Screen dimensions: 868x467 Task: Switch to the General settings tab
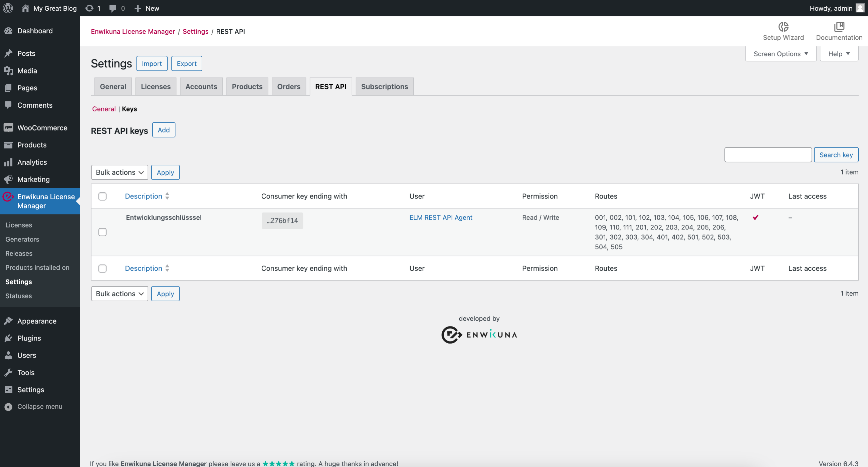point(113,86)
